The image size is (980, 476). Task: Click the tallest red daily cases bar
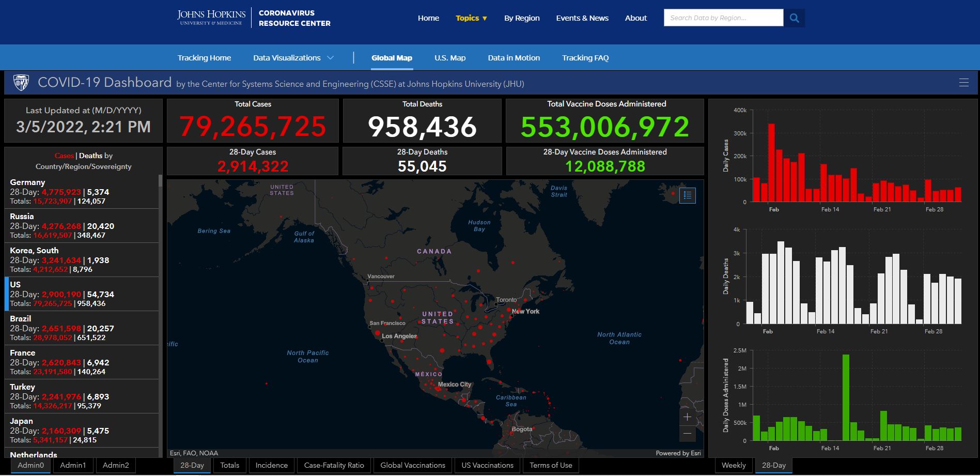tap(771, 162)
